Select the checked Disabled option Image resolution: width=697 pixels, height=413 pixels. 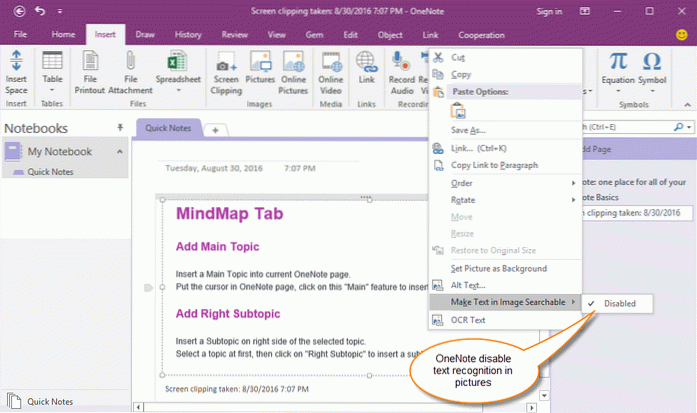[618, 304]
